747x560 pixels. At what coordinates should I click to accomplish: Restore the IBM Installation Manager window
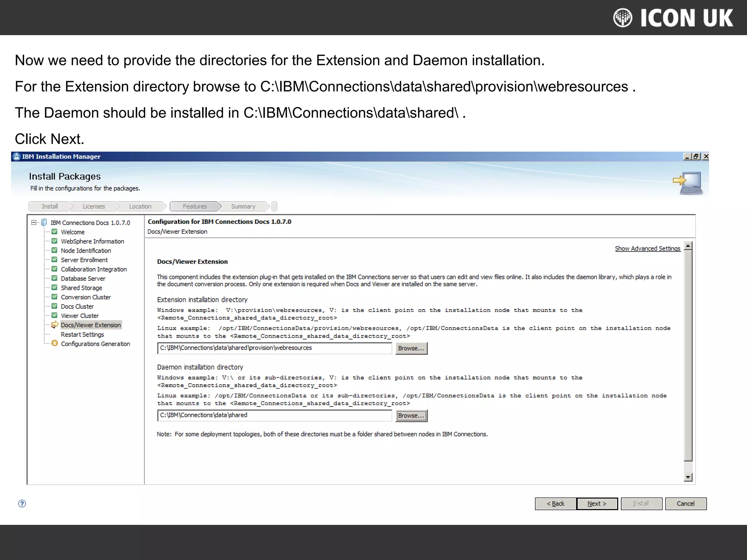click(x=696, y=156)
